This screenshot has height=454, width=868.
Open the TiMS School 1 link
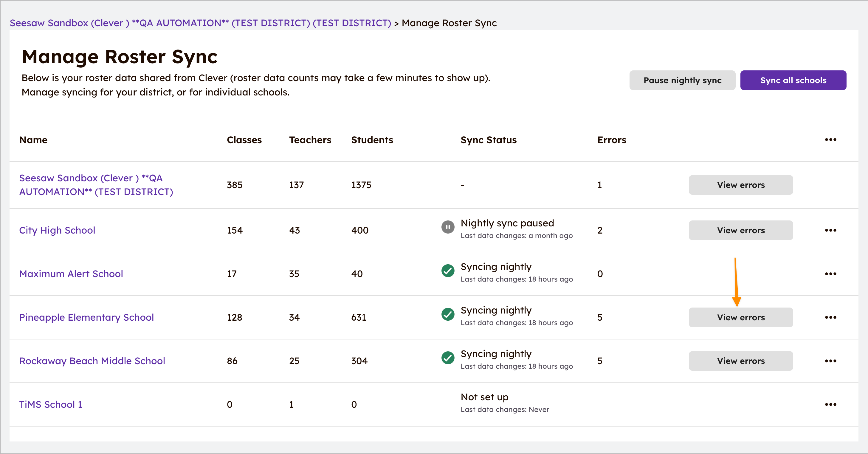[x=51, y=405]
